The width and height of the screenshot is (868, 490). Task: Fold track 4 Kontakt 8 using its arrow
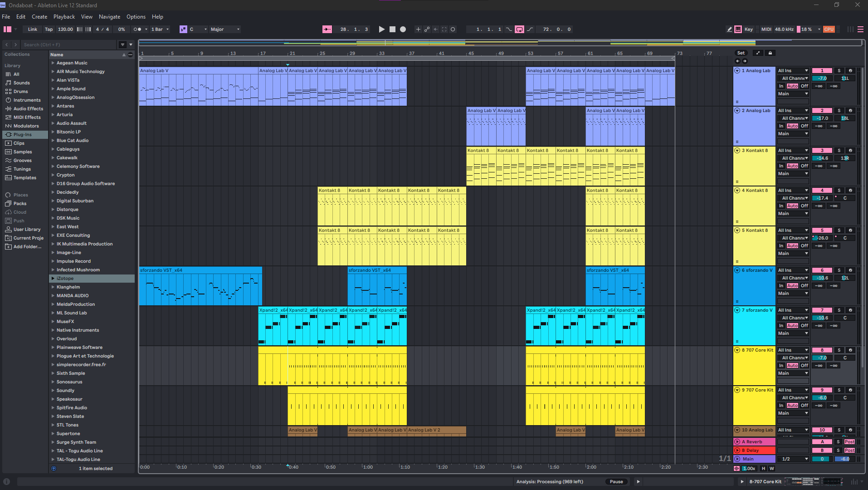coord(737,191)
